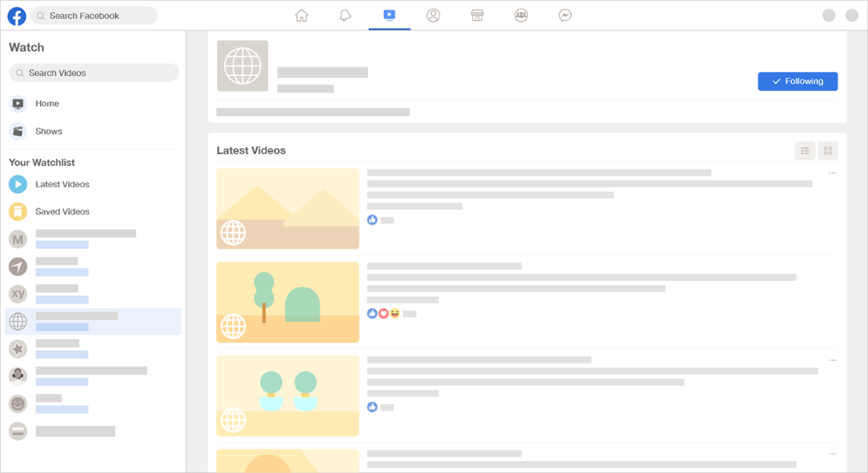
Task: Click the Your Watchlist heading
Action: [x=42, y=163]
